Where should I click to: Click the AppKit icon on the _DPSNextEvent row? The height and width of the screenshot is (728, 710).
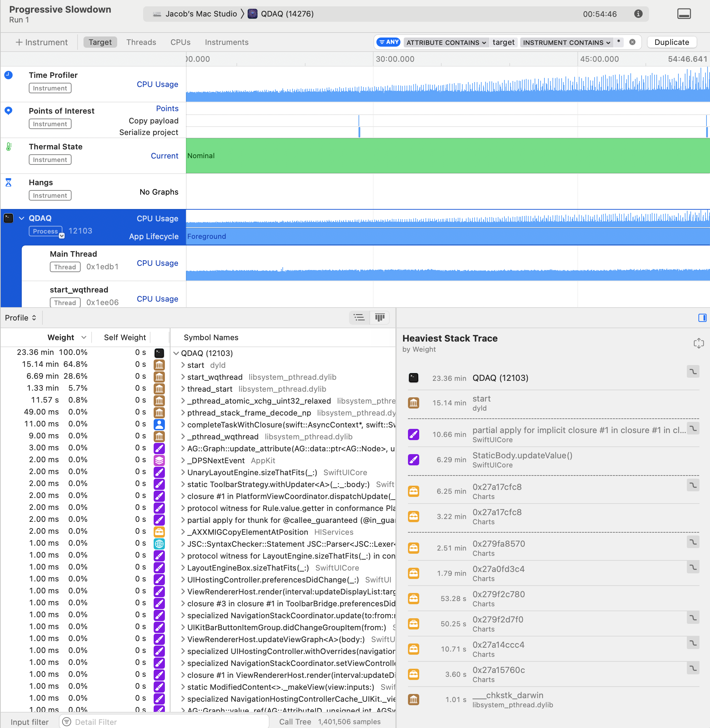coord(159,460)
